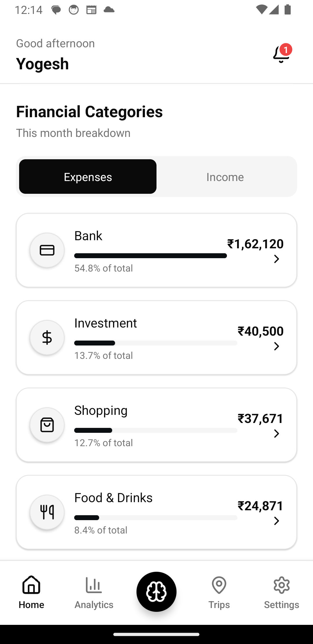Go to the Analytics tab
This screenshot has width=313, height=644.
click(x=94, y=592)
